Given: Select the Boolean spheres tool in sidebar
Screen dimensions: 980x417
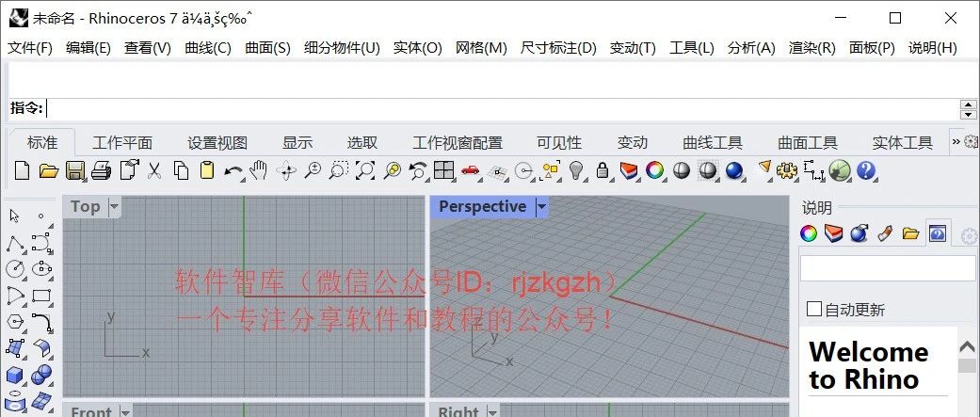Looking at the screenshot, I should click(41, 376).
